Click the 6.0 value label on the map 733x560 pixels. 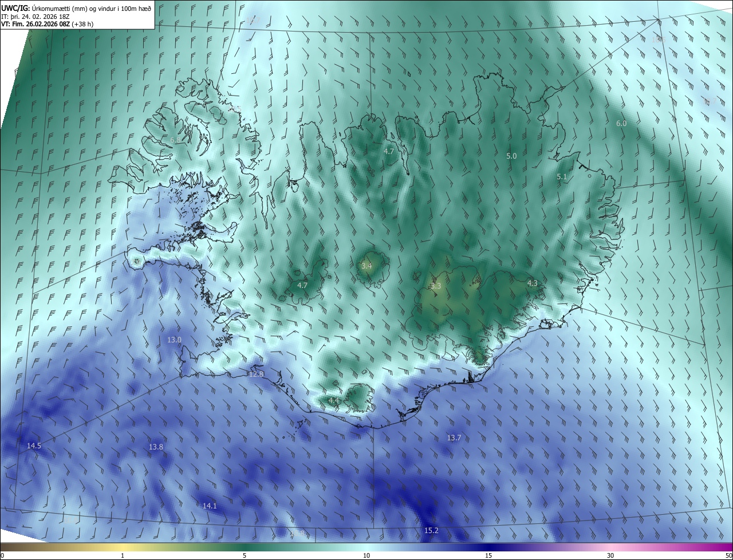tap(621, 123)
